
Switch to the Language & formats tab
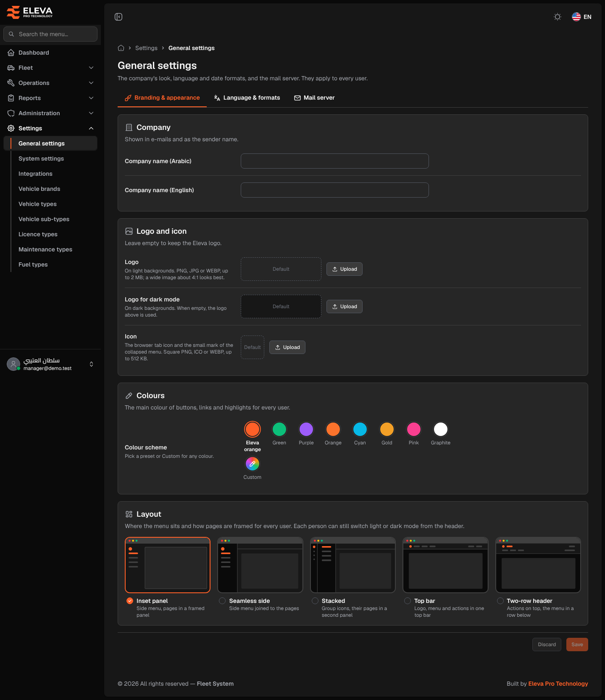tap(247, 98)
